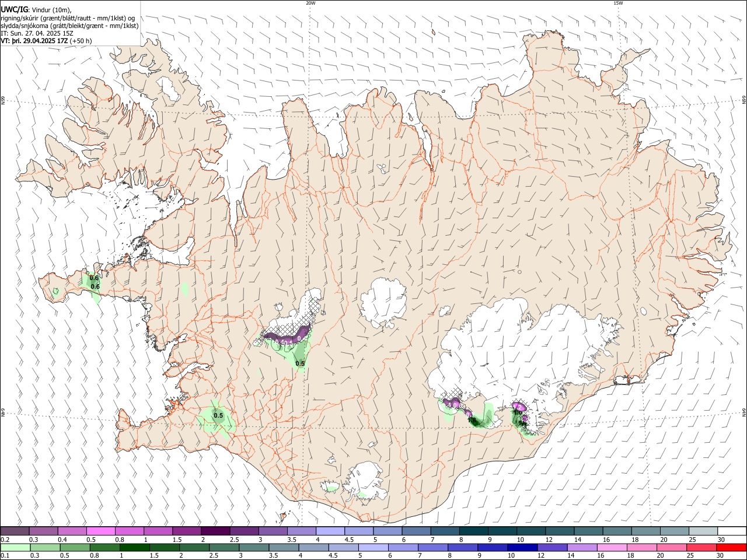Viewport: 747px width, 560px height.
Task: Choose the grey-purple 0.2 snow legend swatch
Action: (x=15, y=531)
